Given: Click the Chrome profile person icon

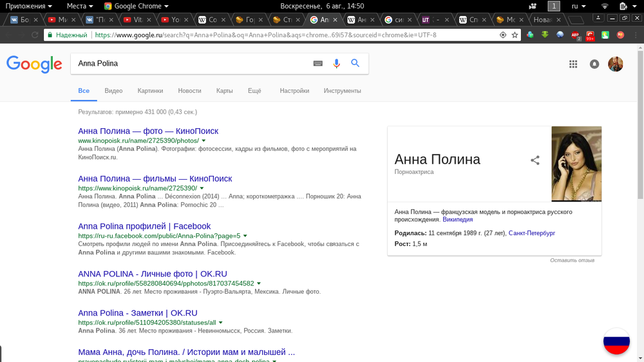Looking at the screenshot, I should tap(598, 17).
